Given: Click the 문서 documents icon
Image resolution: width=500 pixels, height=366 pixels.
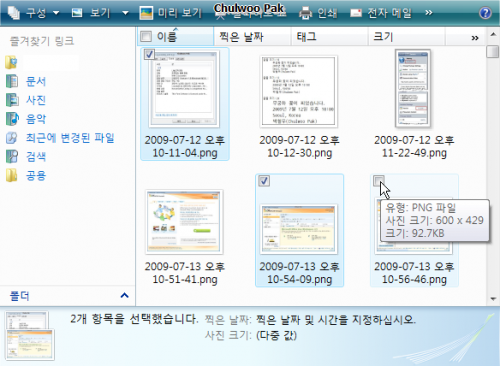Looking at the screenshot, I should [x=12, y=81].
